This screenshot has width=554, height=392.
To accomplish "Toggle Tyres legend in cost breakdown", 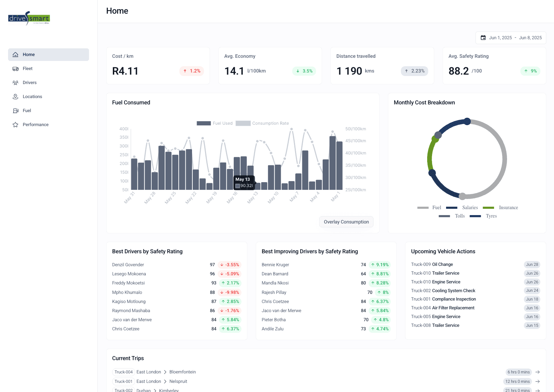I will pos(475,216).
